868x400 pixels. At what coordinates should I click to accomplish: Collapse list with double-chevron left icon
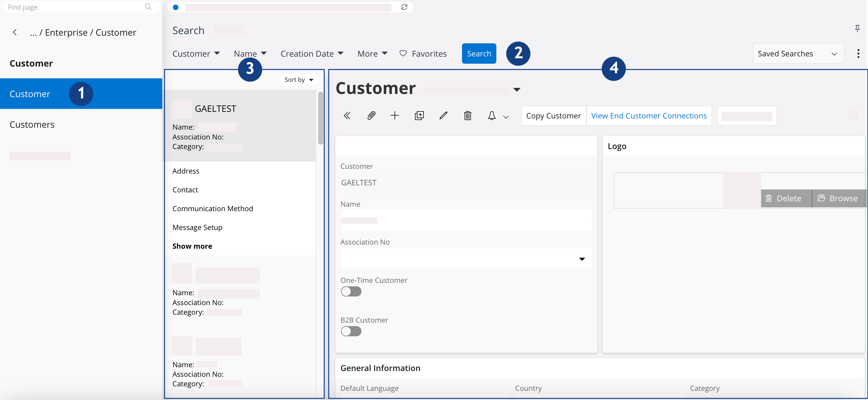(x=347, y=116)
